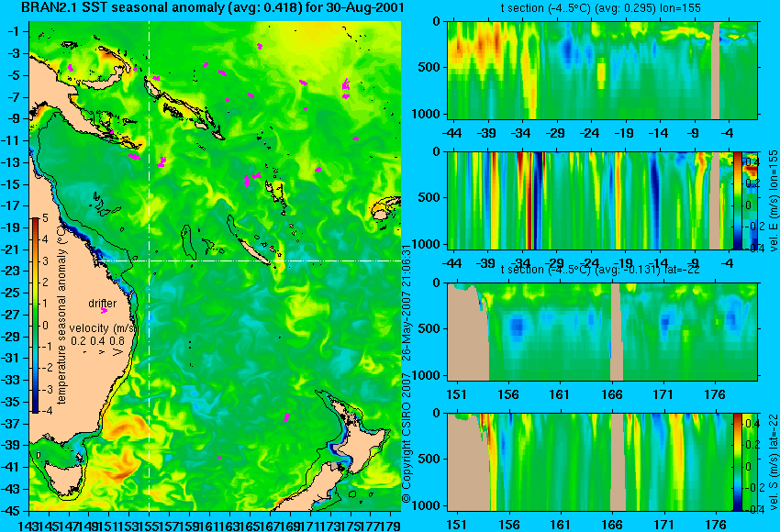Click the '-13' latitude label on the map axis
This screenshot has width=780, height=532.
tap(11, 162)
